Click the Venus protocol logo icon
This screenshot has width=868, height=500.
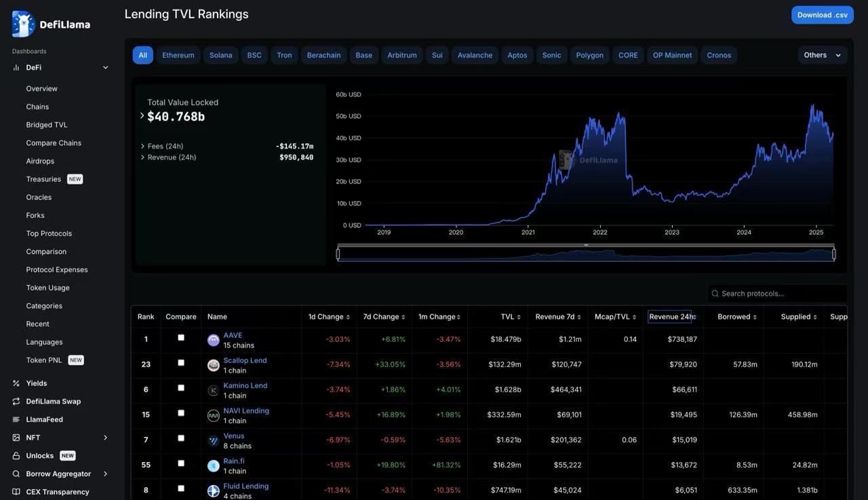tap(214, 441)
